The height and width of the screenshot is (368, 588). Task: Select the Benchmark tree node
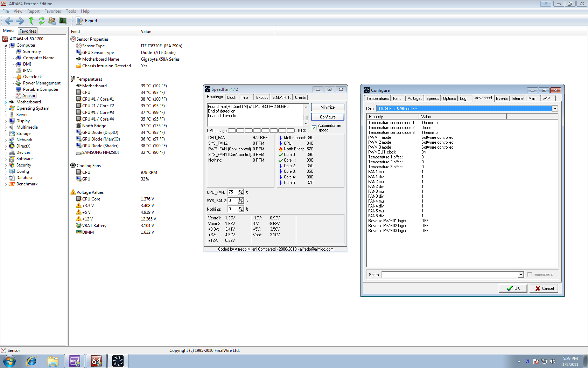coord(27,184)
